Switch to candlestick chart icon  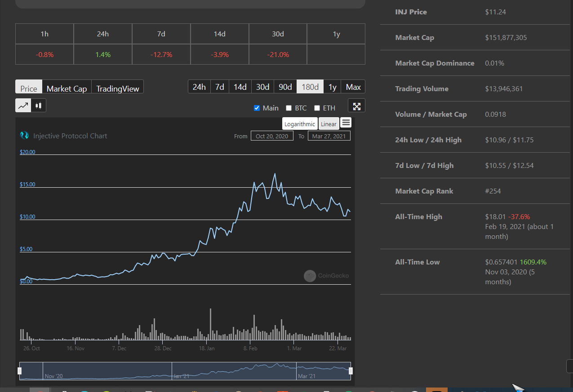point(39,106)
